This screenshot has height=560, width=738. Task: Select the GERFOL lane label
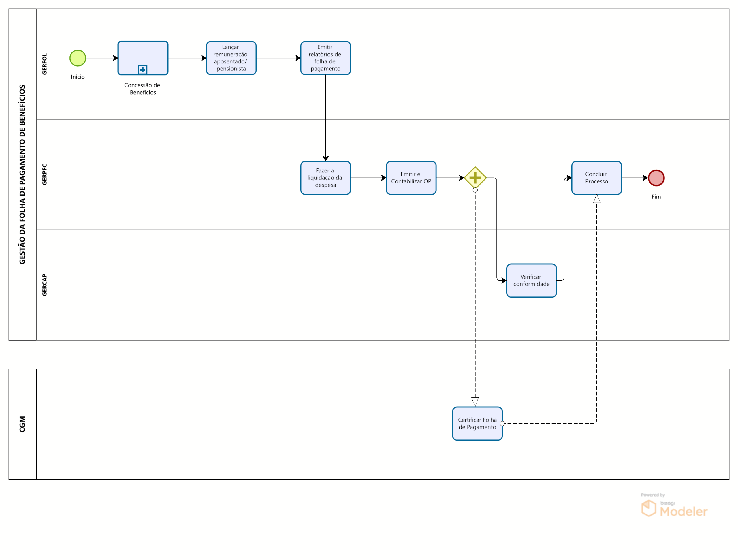click(44, 64)
